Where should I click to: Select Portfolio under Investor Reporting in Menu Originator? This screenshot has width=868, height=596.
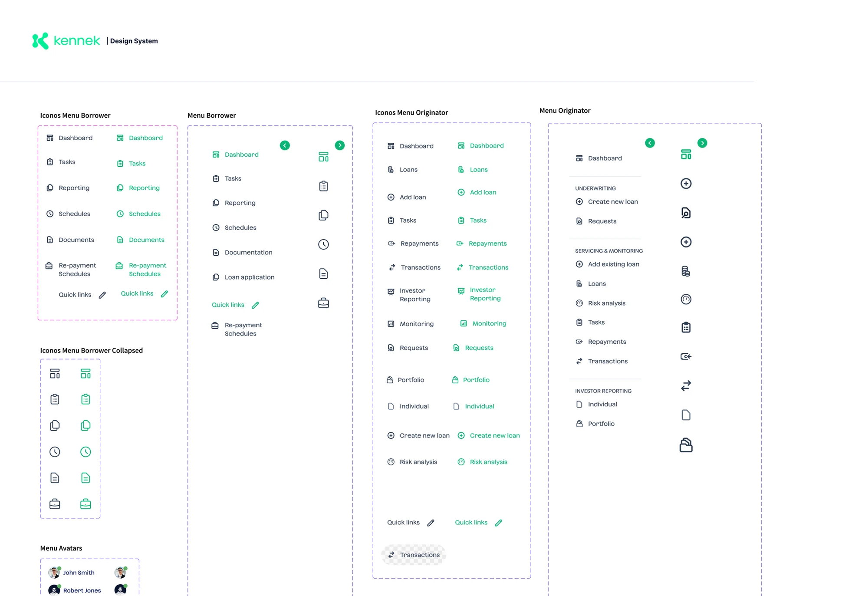[595, 424]
